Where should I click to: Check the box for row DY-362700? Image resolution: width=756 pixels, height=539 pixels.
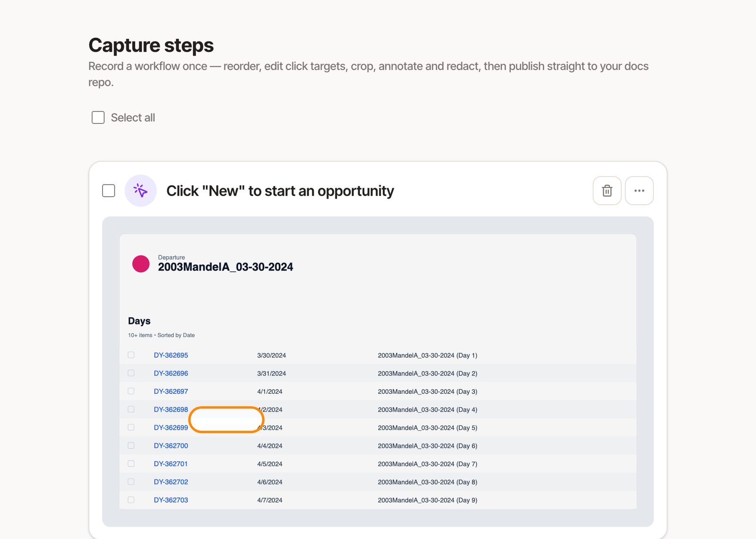131,445
